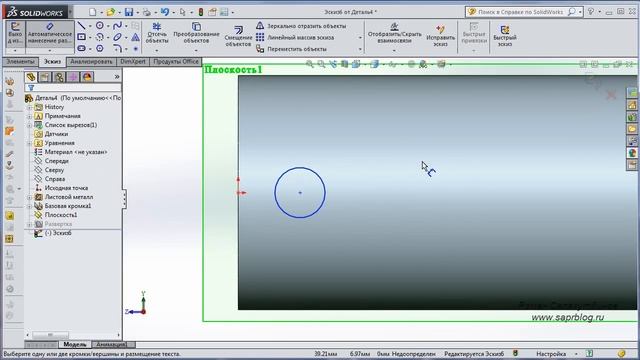
Task: Open dropdown under Преобразование объектов
Action: (x=196, y=51)
